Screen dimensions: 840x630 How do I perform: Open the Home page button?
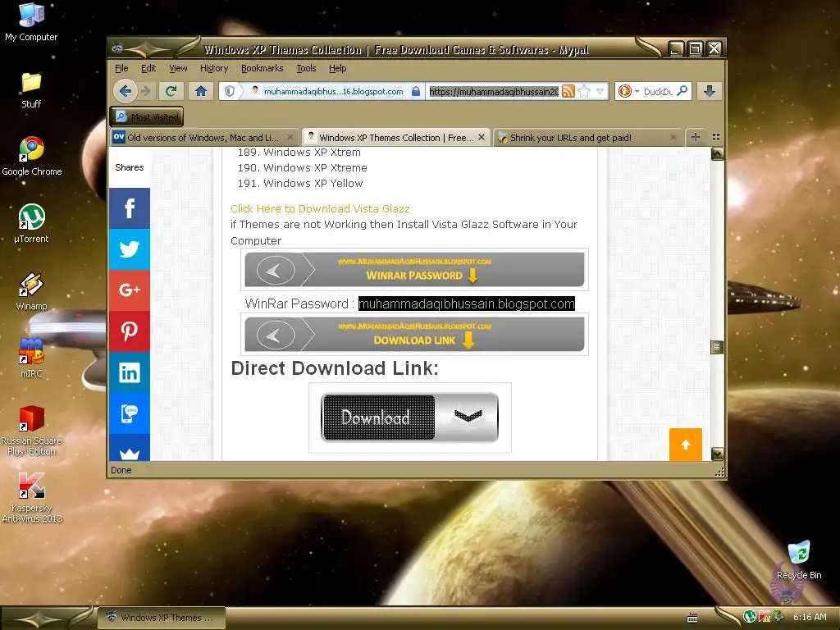point(201,91)
